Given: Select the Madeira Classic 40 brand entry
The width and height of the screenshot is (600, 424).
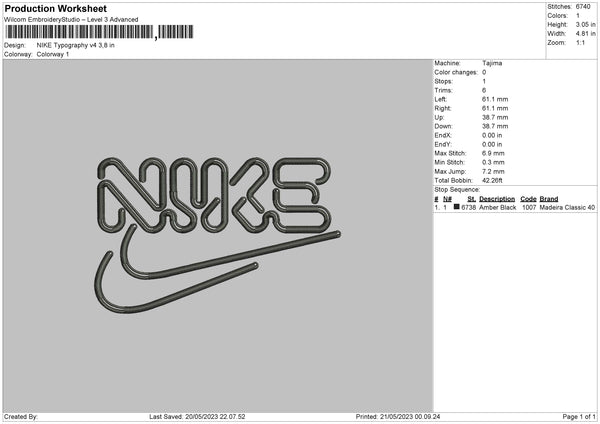Looking at the screenshot, I should (x=567, y=207).
